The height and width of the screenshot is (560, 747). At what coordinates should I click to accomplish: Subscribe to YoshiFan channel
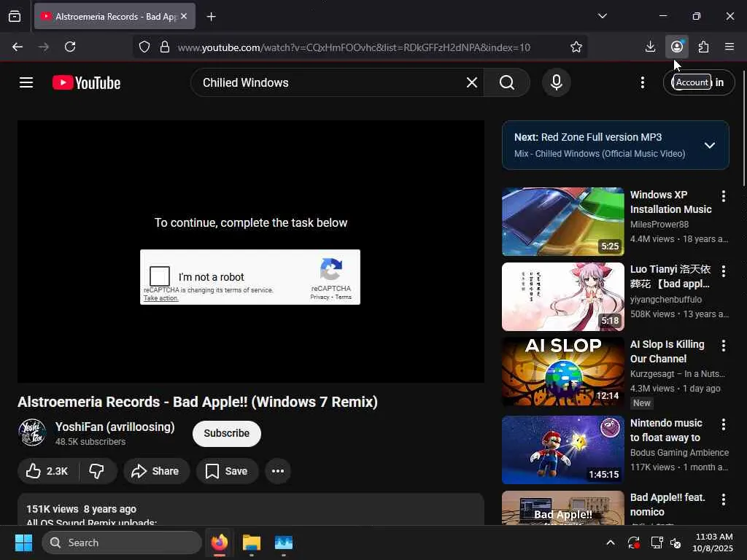point(227,433)
